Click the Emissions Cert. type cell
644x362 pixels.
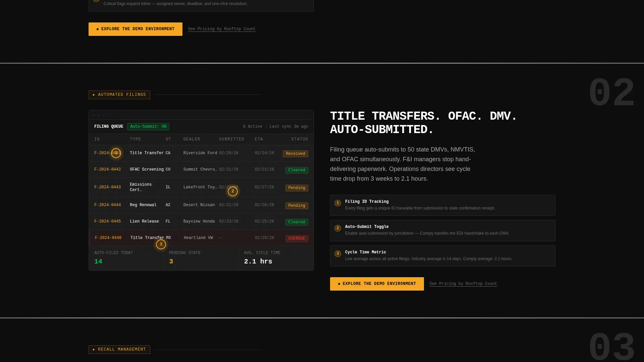(141, 187)
